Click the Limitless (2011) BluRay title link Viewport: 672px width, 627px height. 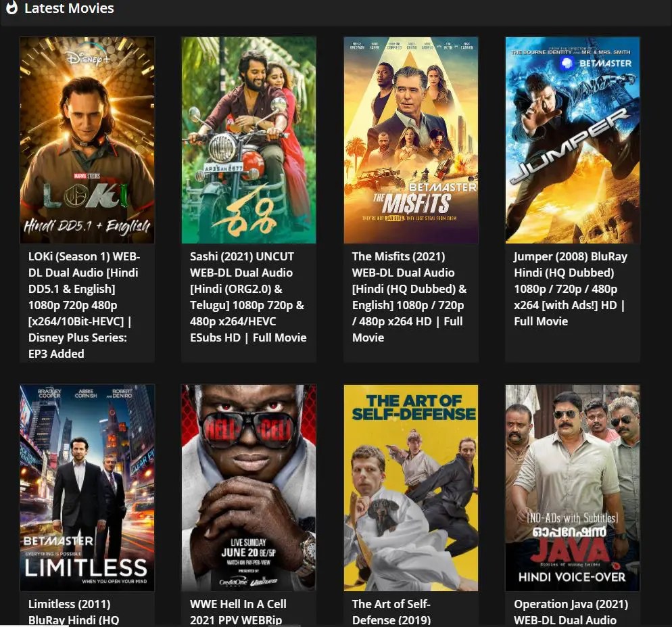(x=74, y=612)
